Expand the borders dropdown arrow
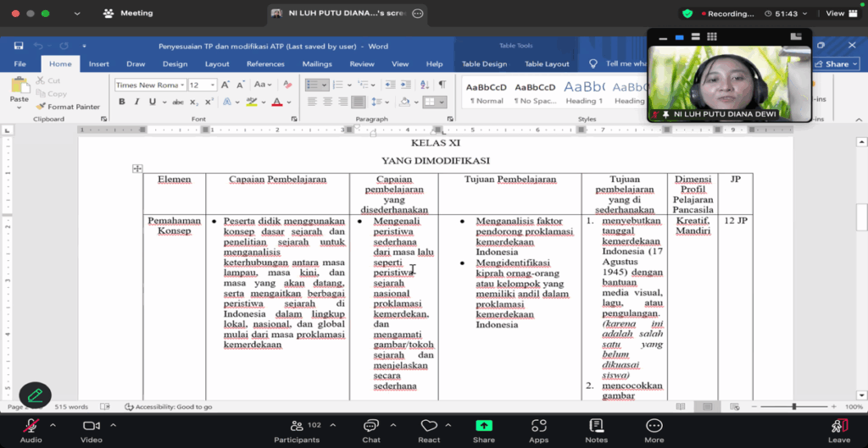Viewport: 868px width, 448px height. (442, 102)
